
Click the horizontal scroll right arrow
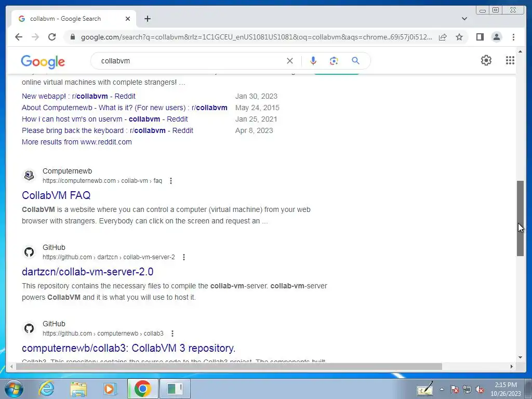tap(512, 366)
